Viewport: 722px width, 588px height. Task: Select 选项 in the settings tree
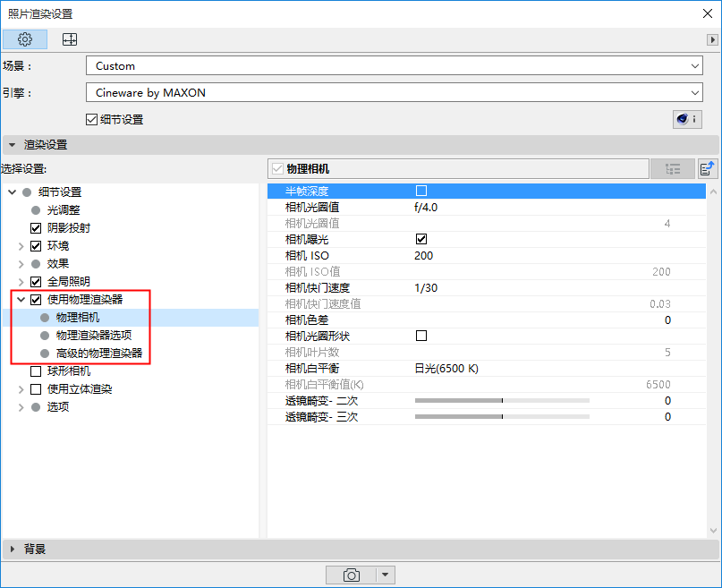(58, 407)
